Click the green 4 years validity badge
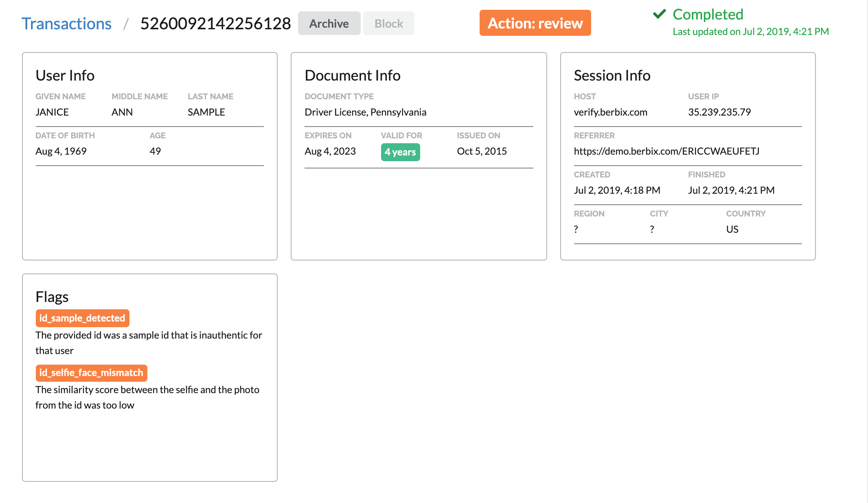The image size is (868, 503). click(400, 152)
